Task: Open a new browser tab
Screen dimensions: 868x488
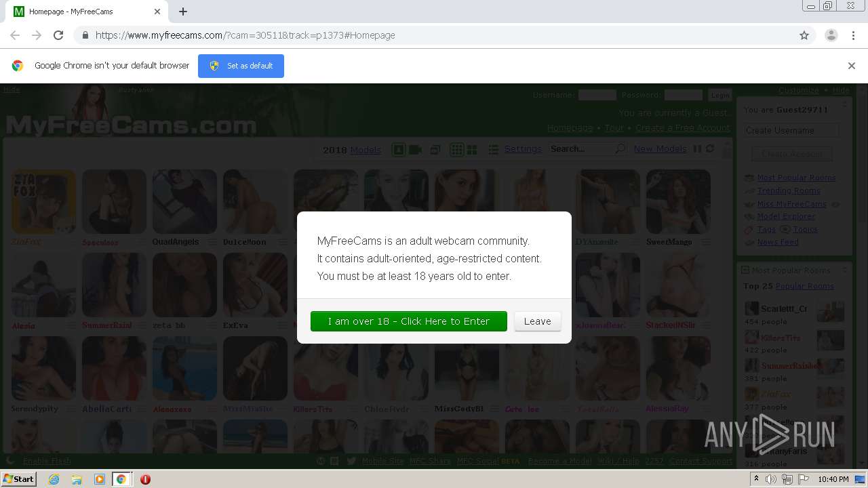Action: (183, 12)
